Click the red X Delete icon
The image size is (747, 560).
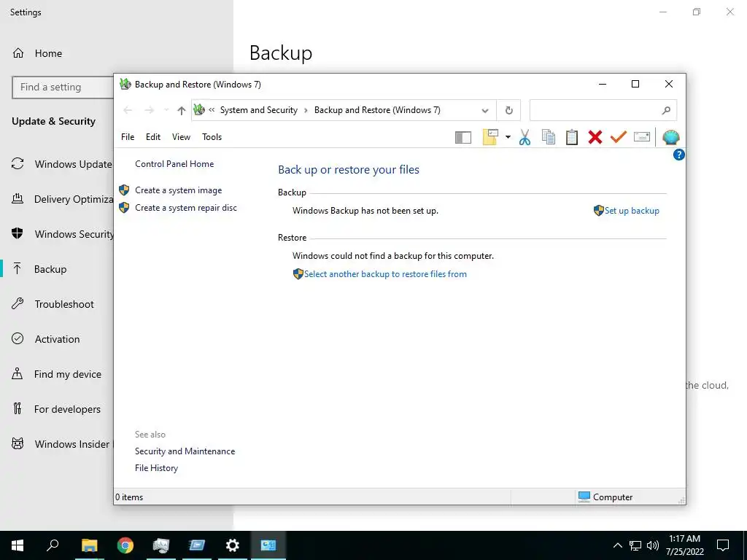point(595,137)
